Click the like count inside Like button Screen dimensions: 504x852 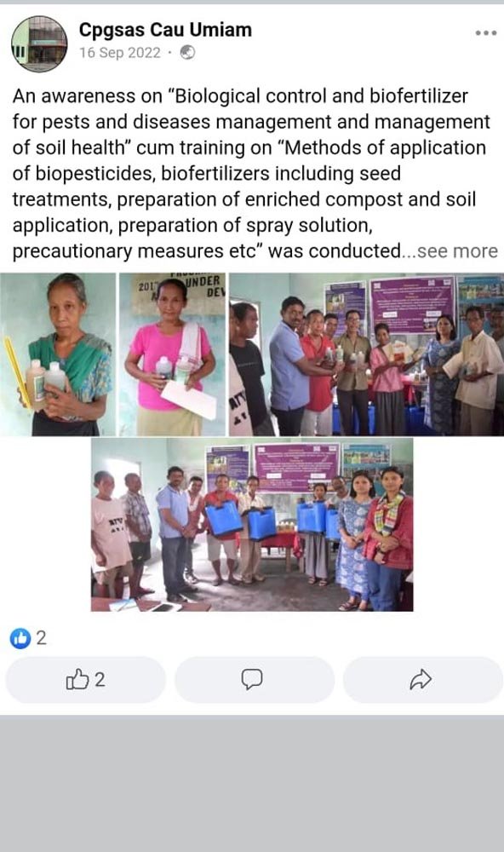(x=100, y=680)
